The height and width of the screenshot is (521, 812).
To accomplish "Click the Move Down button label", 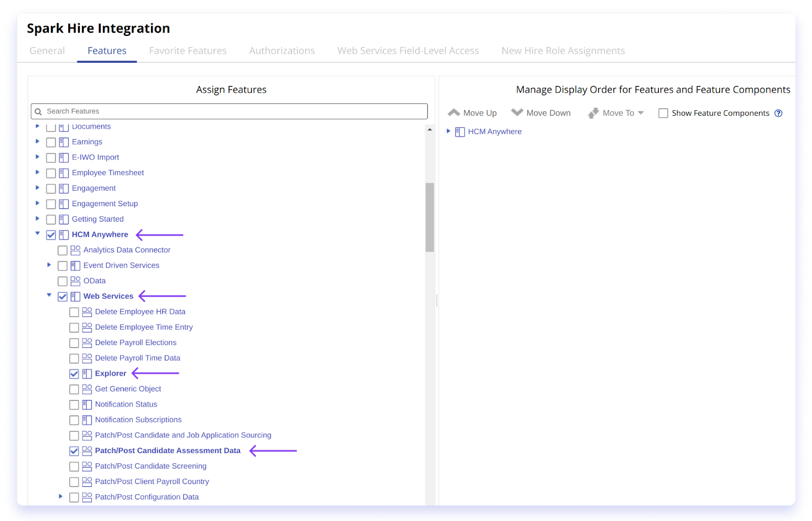I will [x=548, y=113].
